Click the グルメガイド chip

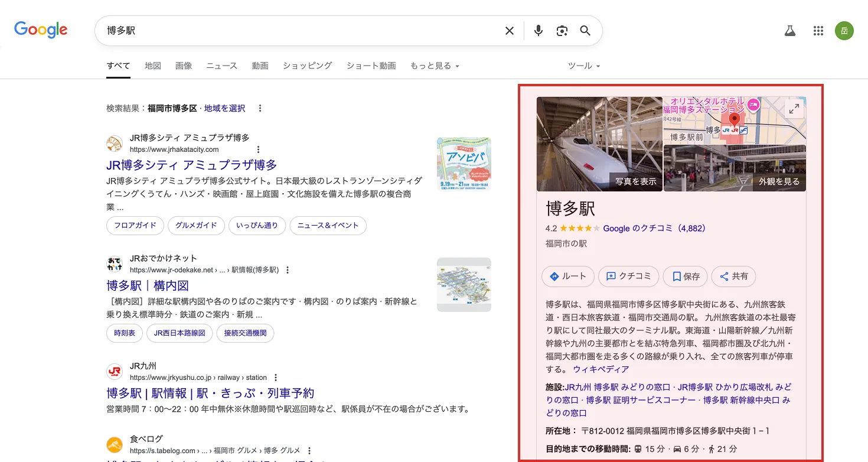pyautogui.click(x=196, y=225)
